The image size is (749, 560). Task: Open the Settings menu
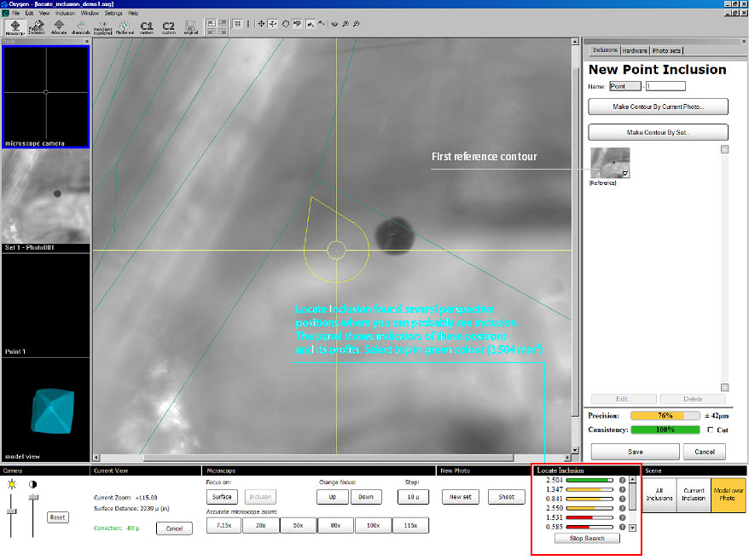coord(113,14)
